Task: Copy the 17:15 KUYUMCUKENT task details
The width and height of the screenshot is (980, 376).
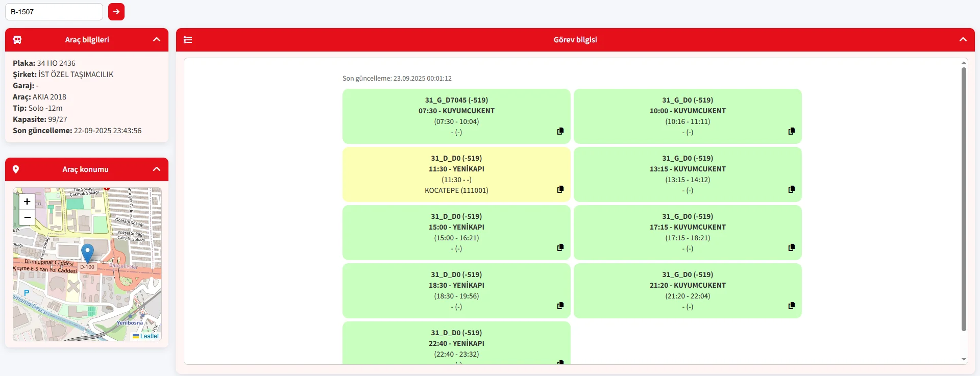Action: tap(792, 247)
